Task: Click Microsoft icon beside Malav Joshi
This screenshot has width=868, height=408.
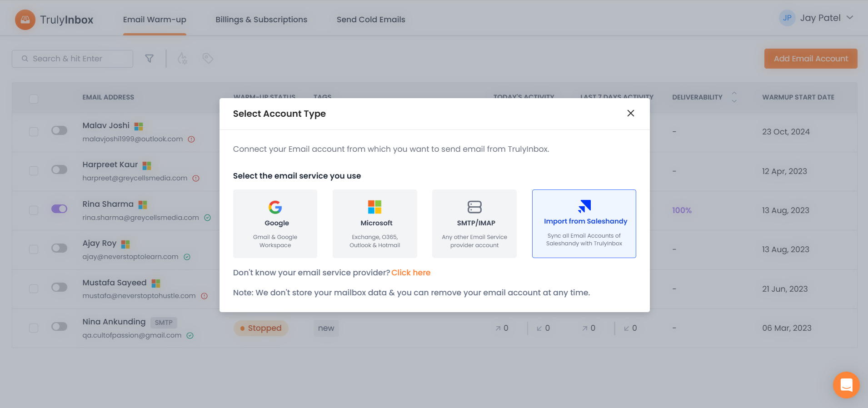Action: [x=139, y=126]
